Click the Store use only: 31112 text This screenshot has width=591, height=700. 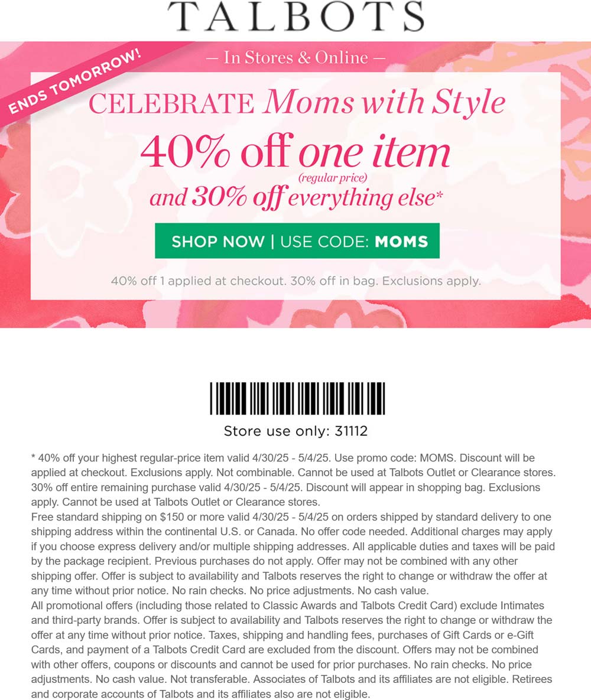[x=295, y=431]
